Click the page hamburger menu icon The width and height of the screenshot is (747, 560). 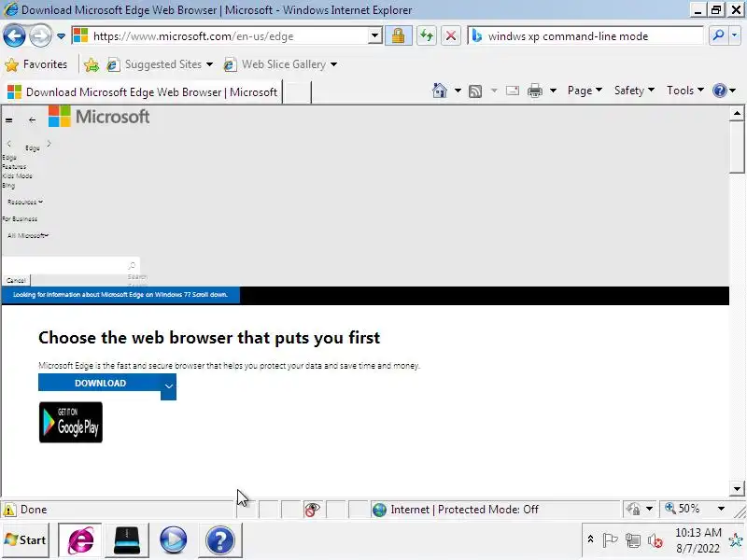[9, 120]
